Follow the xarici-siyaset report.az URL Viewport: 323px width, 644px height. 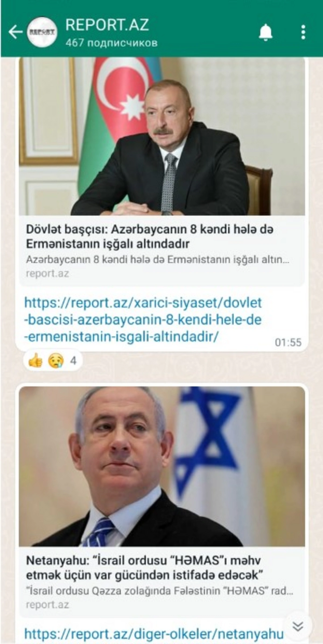click(x=143, y=319)
